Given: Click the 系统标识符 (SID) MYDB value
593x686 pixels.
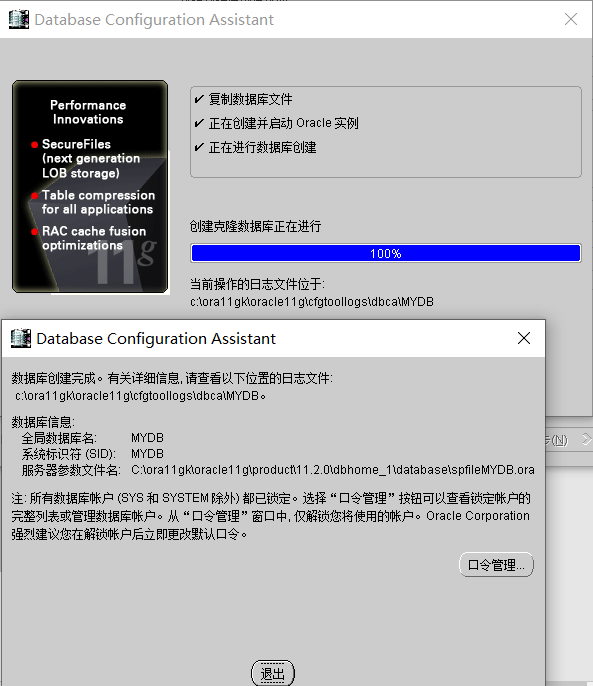Looking at the screenshot, I should 147,454.
